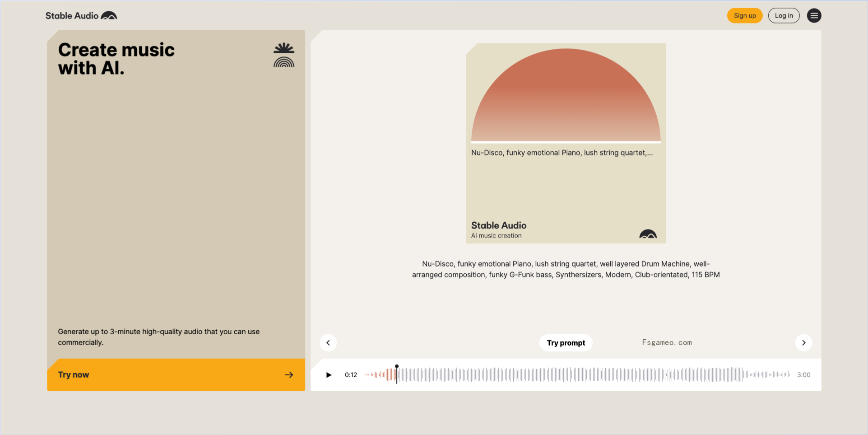
Task: Click the waveform playhead marker
Action: point(397,374)
